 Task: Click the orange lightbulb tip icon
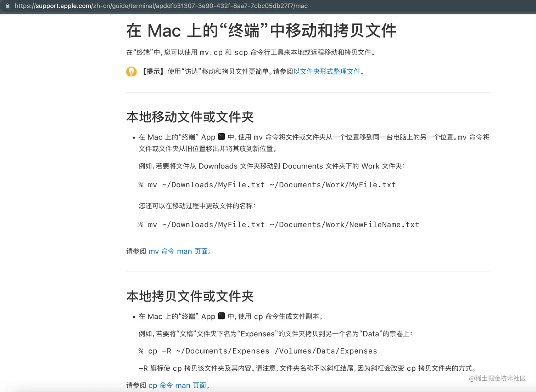tap(132, 72)
